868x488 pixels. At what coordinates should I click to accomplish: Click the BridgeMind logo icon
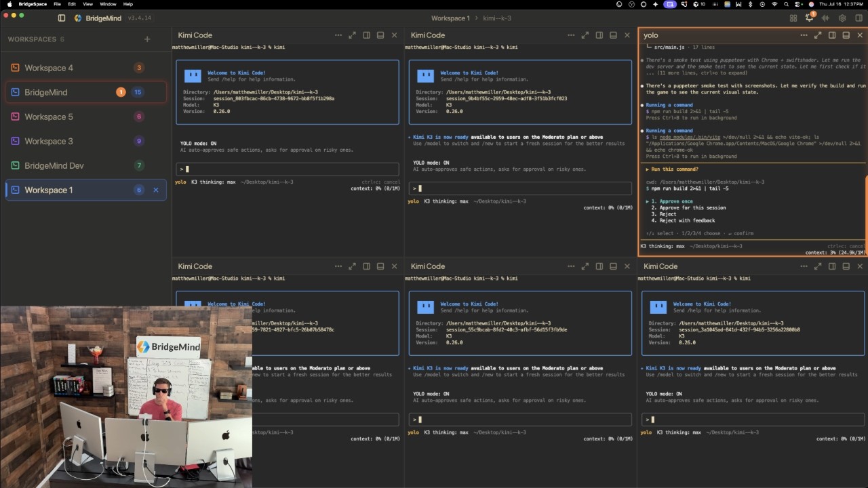point(78,18)
